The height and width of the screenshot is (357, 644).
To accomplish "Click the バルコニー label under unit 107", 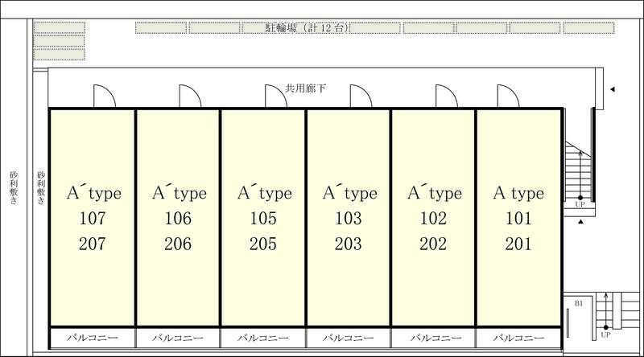I will (x=93, y=339).
